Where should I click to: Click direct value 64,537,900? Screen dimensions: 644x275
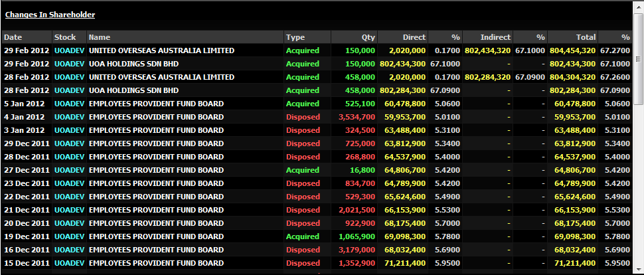point(406,157)
